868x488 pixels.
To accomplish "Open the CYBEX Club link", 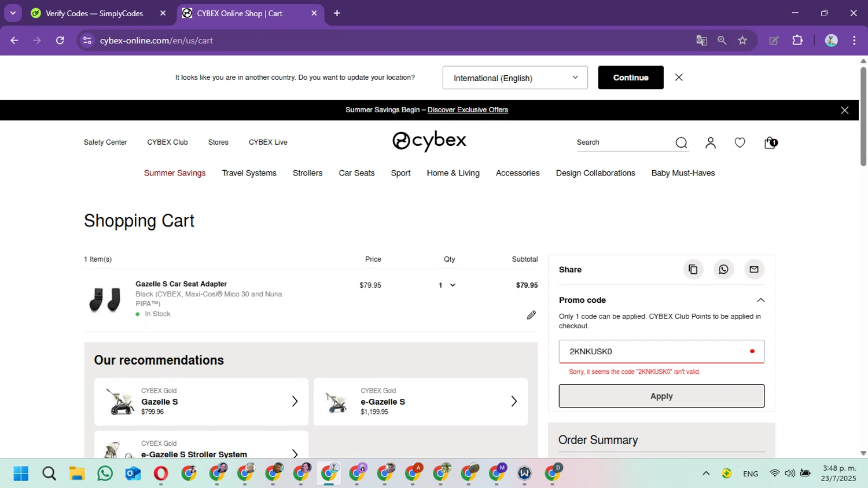I will coord(168,142).
